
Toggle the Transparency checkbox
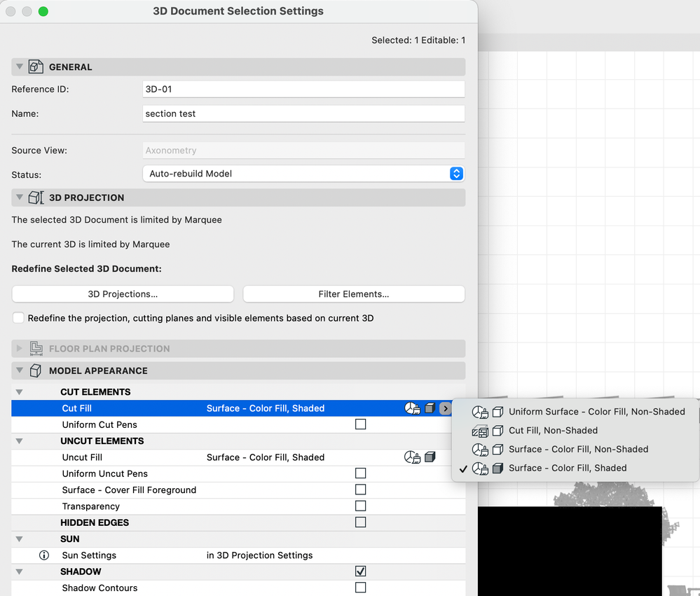pos(360,506)
